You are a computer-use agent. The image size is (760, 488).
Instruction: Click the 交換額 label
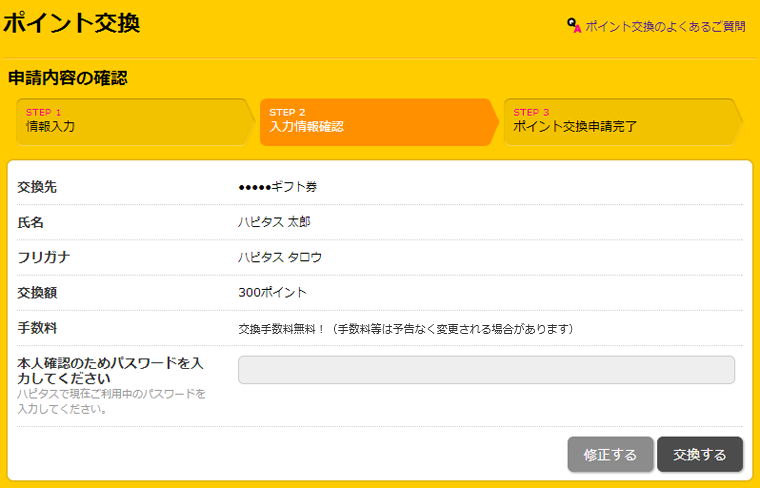[x=37, y=293]
